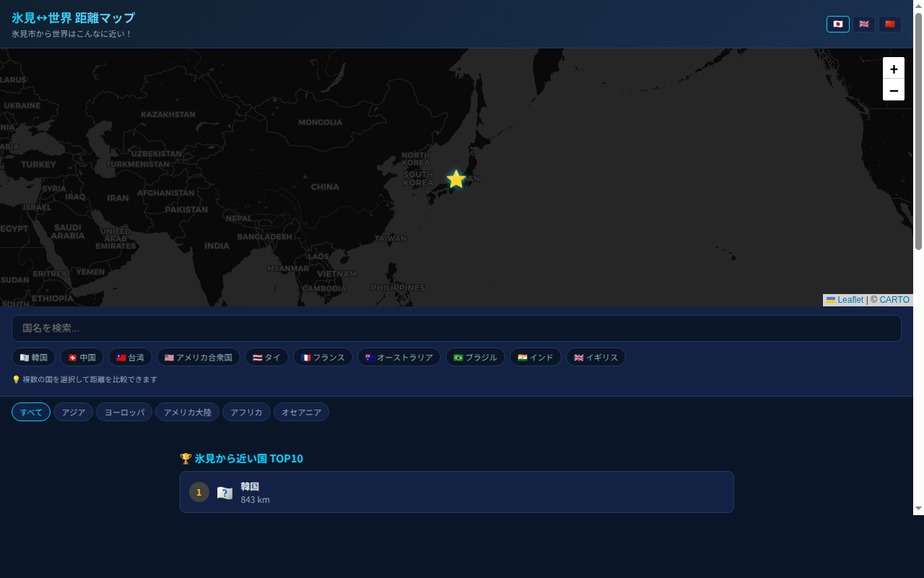Focus the 国名を検索 search field
Screen dimensions: 924x578
[456, 328]
